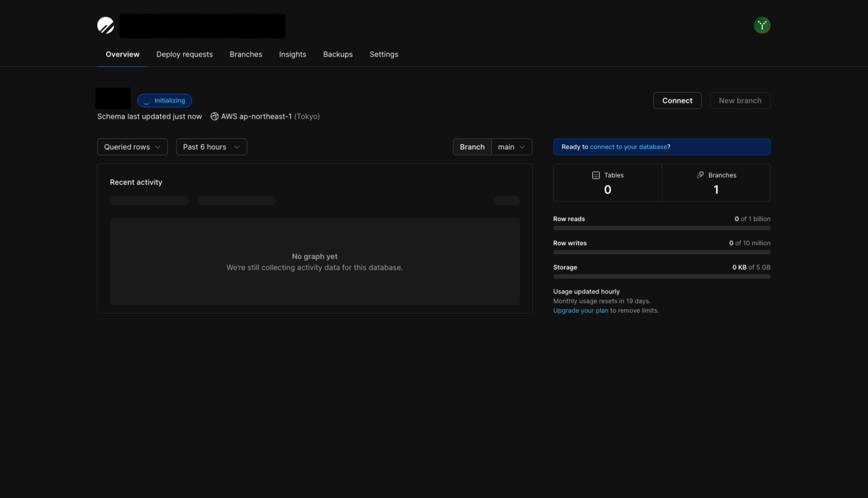Click the New branch button
Viewport: 868px width, 498px height.
[x=740, y=101]
